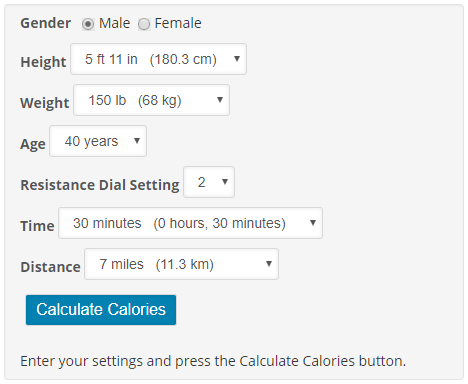
Task: Open the Age dropdown showing 40 years
Action: point(98,141)
